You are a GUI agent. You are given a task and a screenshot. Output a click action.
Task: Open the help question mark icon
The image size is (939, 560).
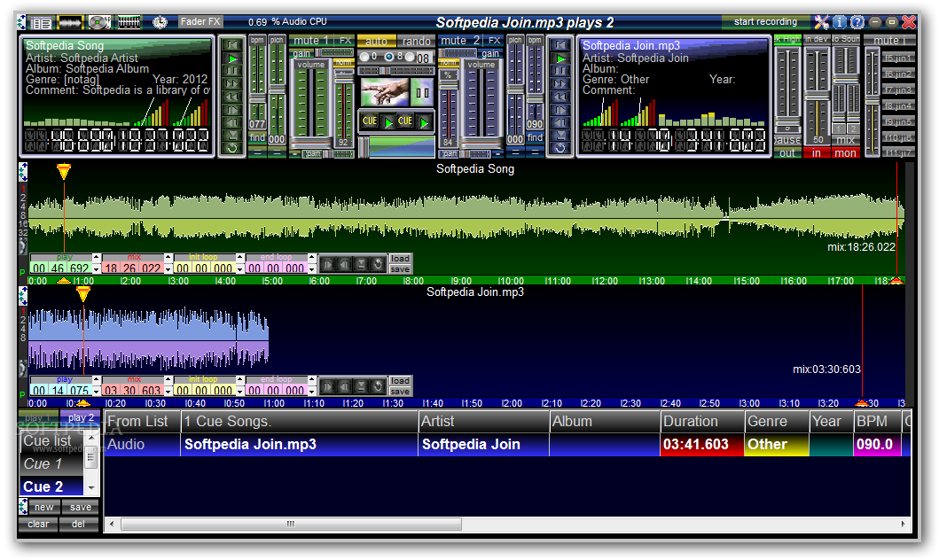pos(857,22)
